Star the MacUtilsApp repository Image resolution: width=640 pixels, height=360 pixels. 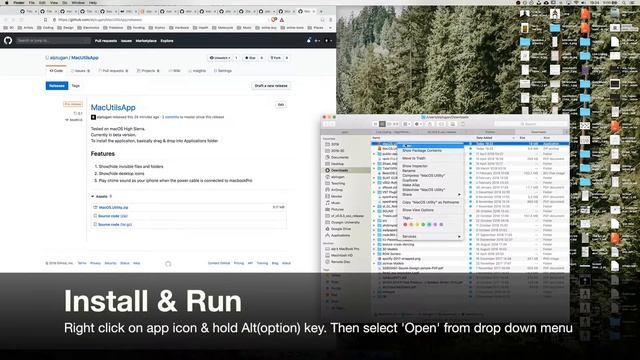click(250, 58)
